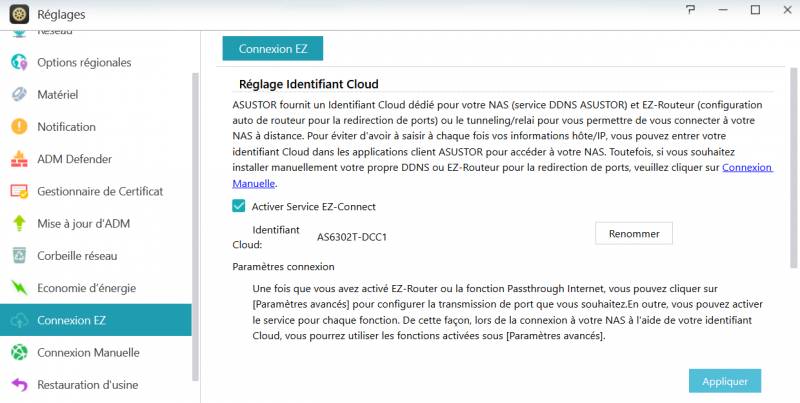Select Corbeille réseau recycle bin icon
The image size is (800, 403).
pyautogui.click(x=19, y=255)
